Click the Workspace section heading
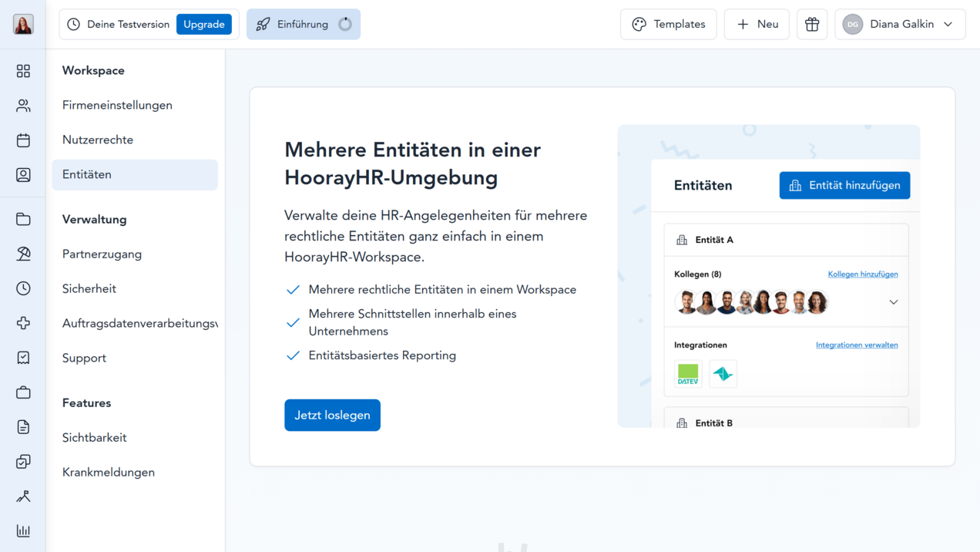 click(93, 70)
